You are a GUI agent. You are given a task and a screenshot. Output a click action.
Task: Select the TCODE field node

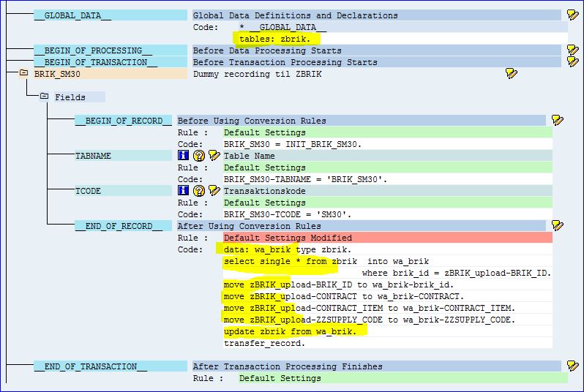pos(123,191)
